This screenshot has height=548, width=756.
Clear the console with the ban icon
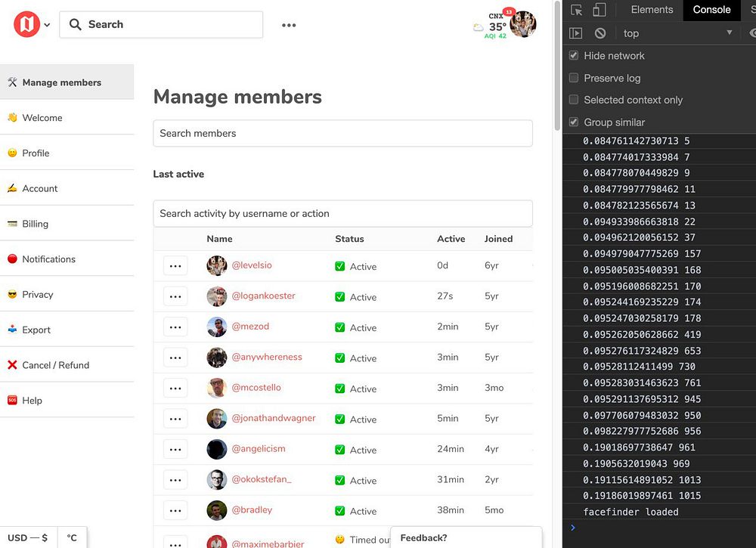(600, 33)
